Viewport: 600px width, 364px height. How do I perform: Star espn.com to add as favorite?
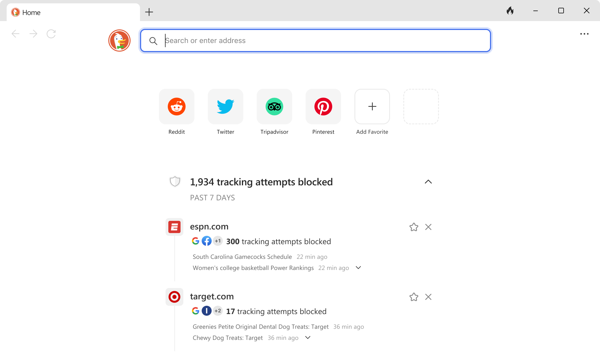(414, 227)
